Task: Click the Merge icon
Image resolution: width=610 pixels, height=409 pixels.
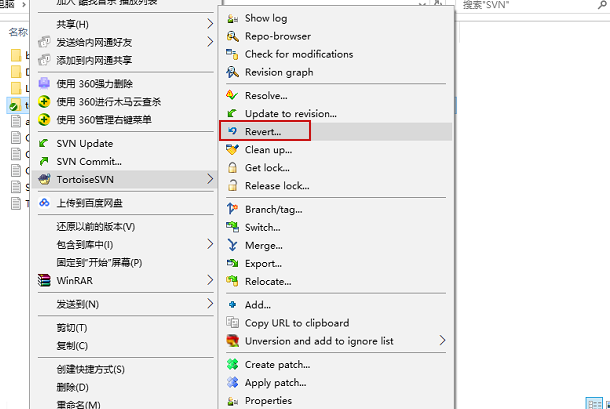Action: click(x=233, y=245)
